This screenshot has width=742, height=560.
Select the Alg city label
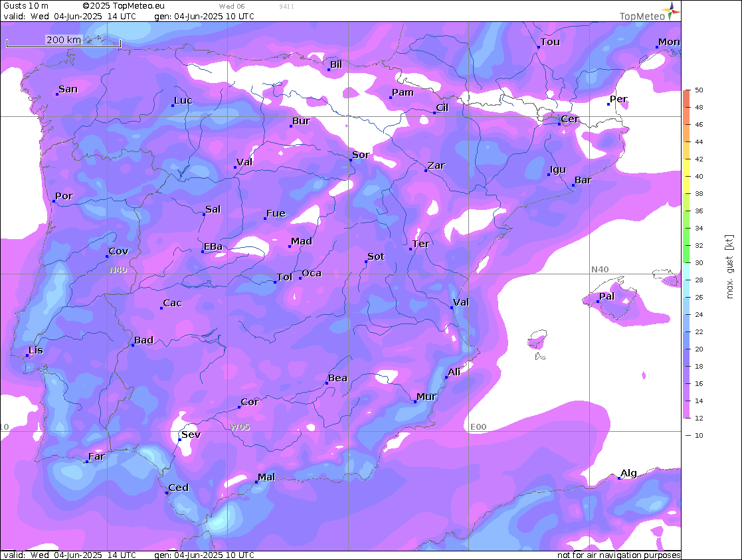(x=628, y=472)
